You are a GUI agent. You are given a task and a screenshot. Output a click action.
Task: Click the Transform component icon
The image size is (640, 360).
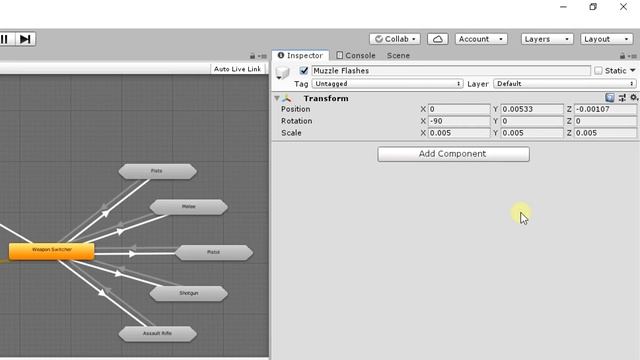coord(287,98)
